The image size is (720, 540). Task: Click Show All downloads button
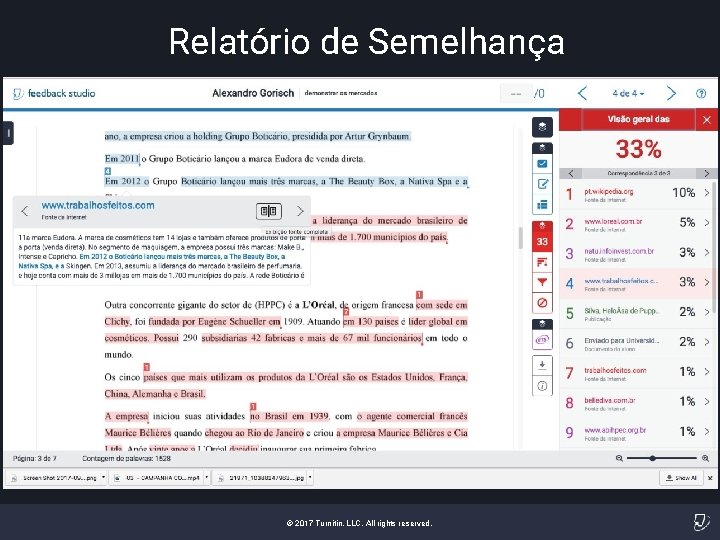tap(681, 478)
